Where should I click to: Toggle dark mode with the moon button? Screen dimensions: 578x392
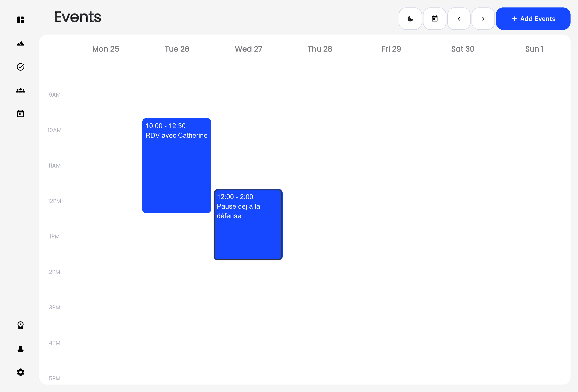click(x=410, y=18)
